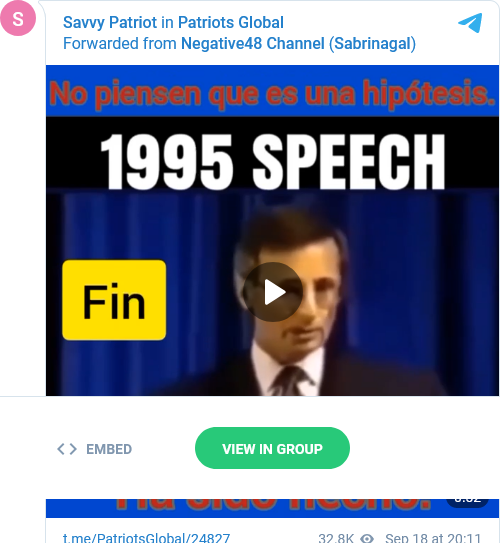Click the Telegram paper plane icon

point(470,23)
